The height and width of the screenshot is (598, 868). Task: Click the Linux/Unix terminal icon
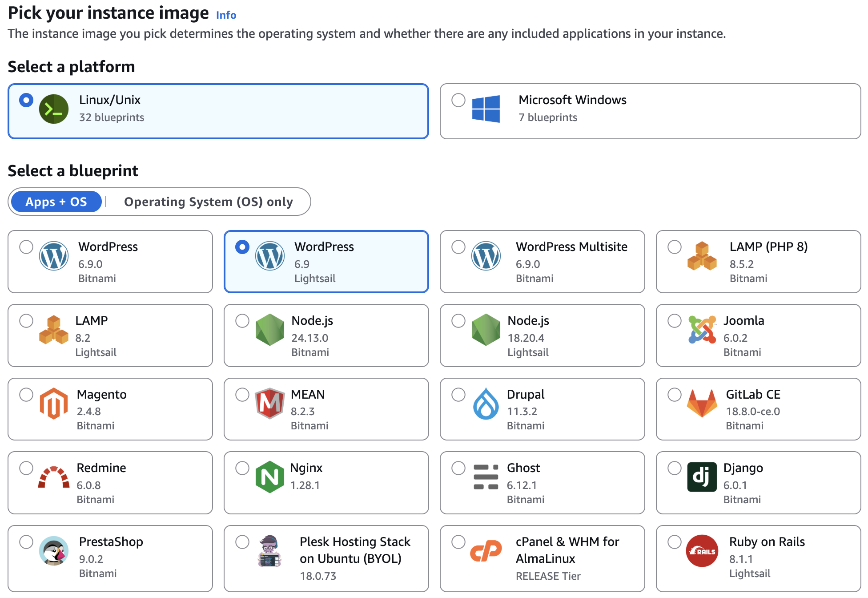point(53,108)
